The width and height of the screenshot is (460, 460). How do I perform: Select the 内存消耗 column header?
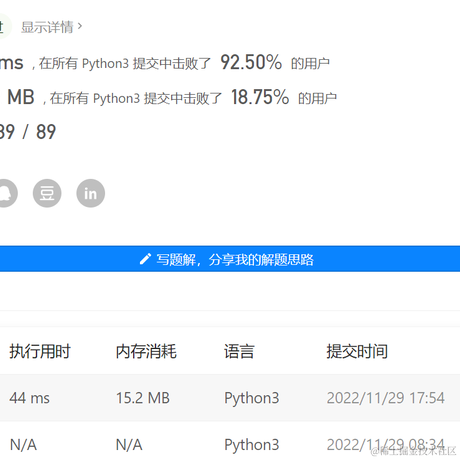tap(146, 351)
